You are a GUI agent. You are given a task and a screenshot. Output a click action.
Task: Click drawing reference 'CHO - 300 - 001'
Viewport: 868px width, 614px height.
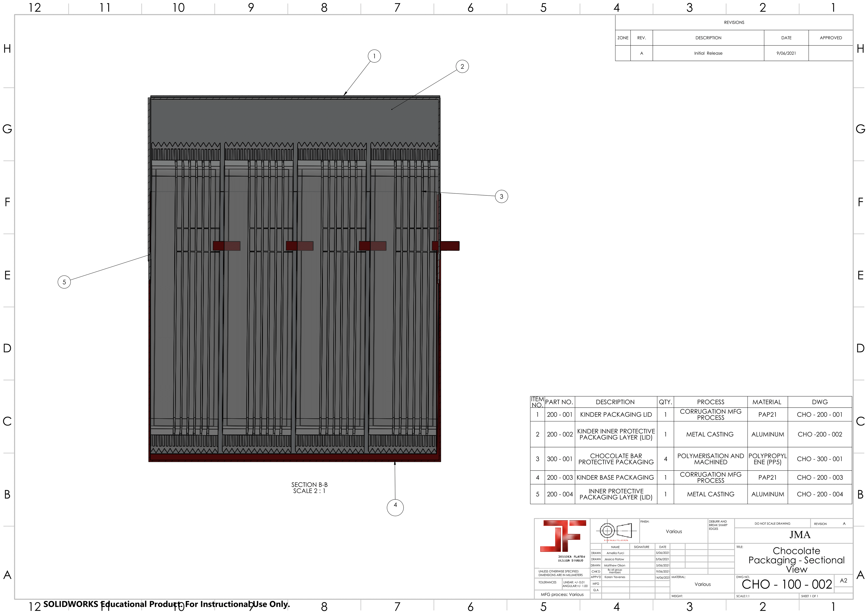[x=820, y=459]
